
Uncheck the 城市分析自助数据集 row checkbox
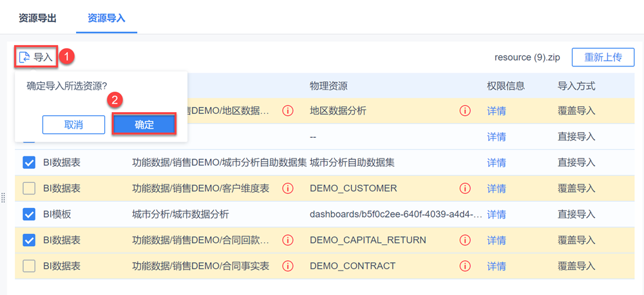(x=29, y=162)
